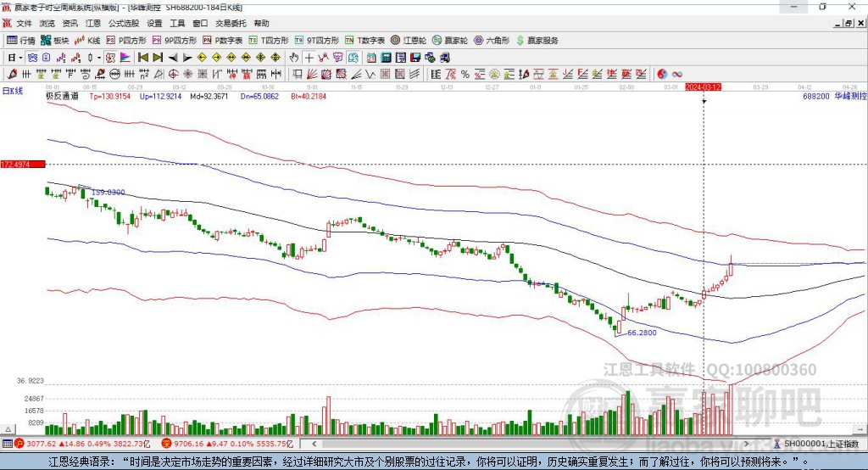Select the pen drawing tool in bottom toolbar
The height and width of the screenshot is (470, 868).
(x=12, y=75)
